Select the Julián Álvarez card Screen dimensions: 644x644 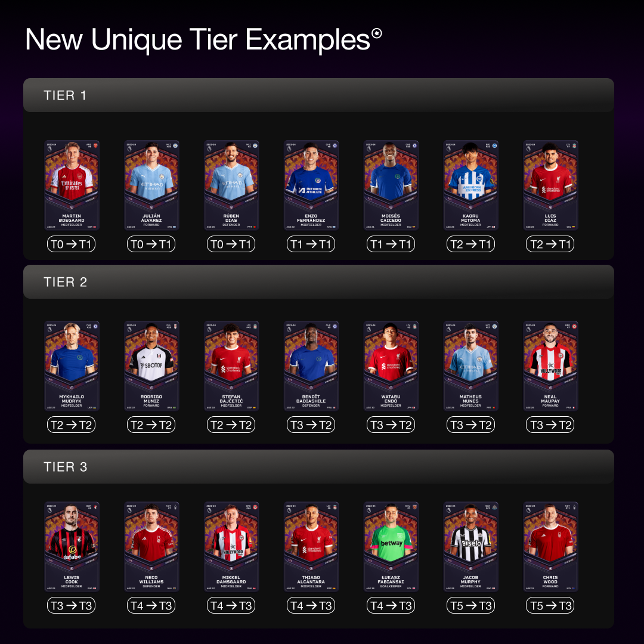click(x=151, y=185)
